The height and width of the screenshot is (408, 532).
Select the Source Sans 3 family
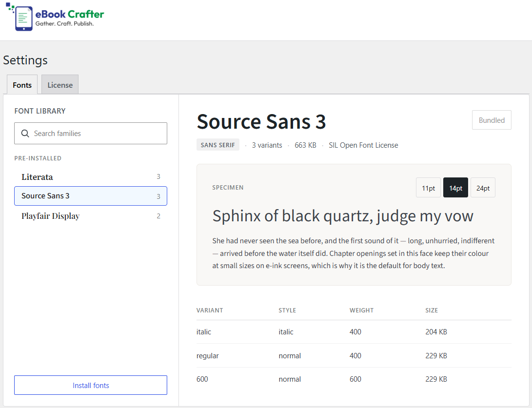[91, 195]
